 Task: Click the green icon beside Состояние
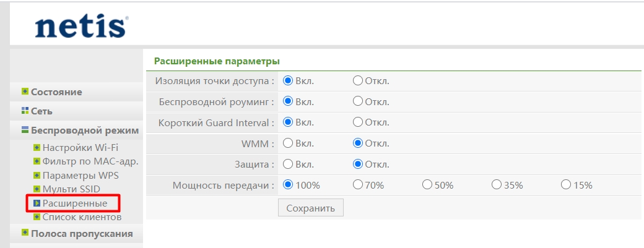pos(25,92)
